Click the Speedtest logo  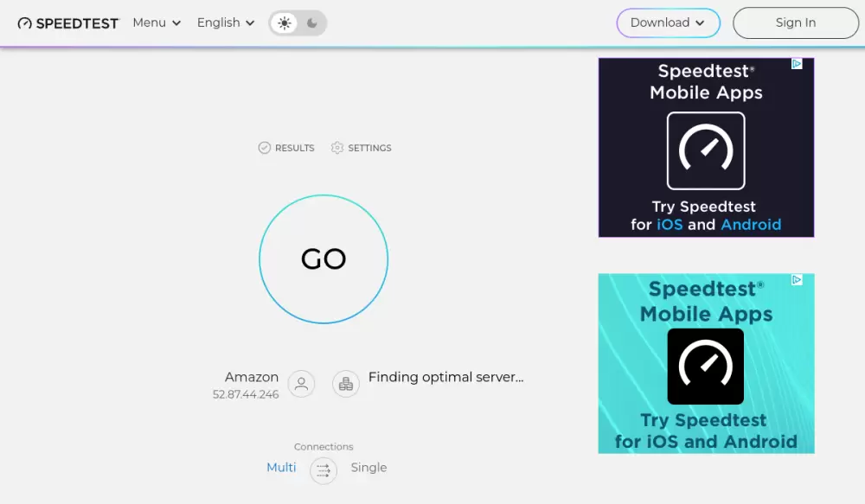(x=67, y=23)
